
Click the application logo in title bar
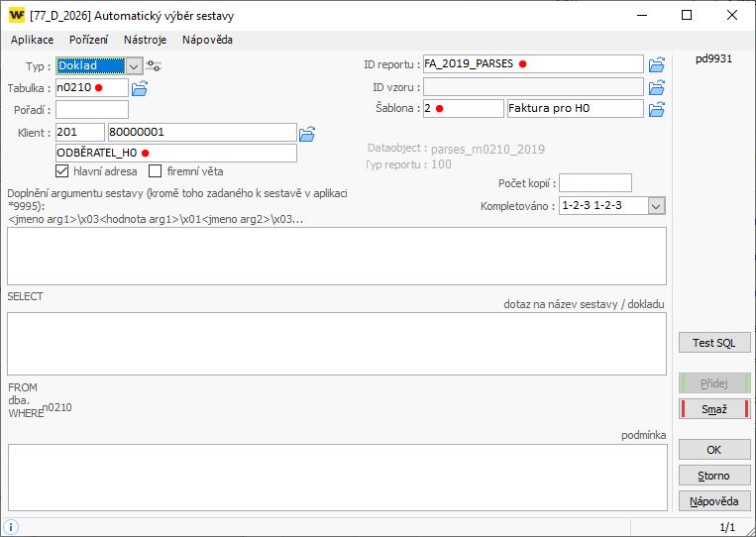pyautogui.click(x=16, y=15)
